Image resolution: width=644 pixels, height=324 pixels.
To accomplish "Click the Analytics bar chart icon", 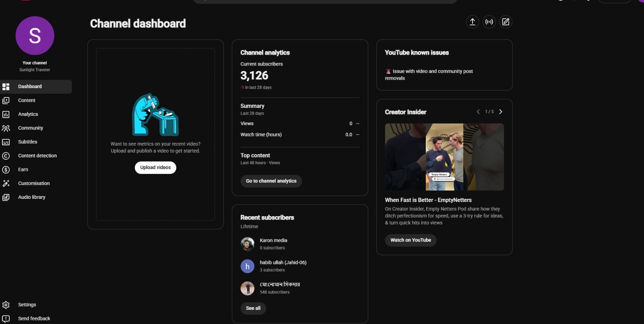I will click(6, 114).
